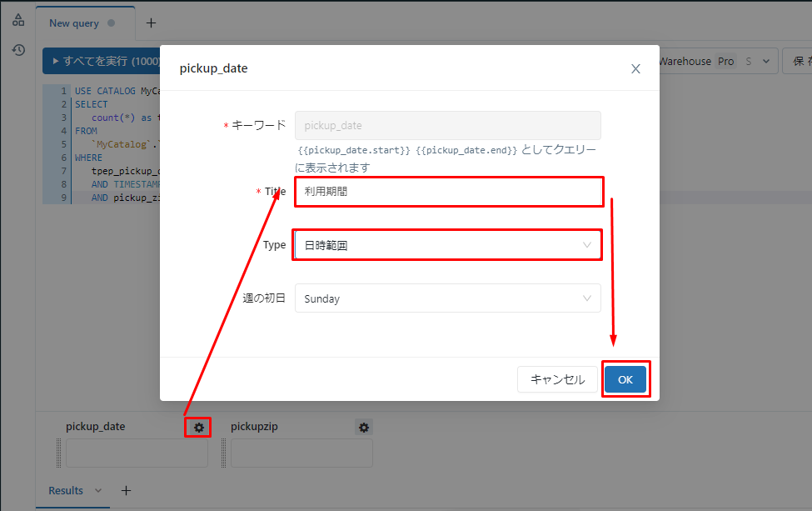Close the pickup_date dialog with X
The image size is (812, 511).
tap(635, 69)
